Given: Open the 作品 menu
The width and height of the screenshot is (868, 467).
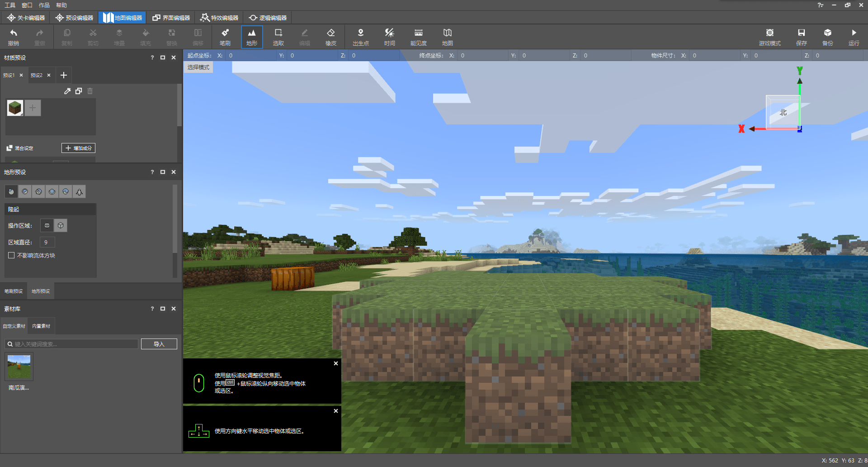Looking at the screenshot, I should (44, 5).
